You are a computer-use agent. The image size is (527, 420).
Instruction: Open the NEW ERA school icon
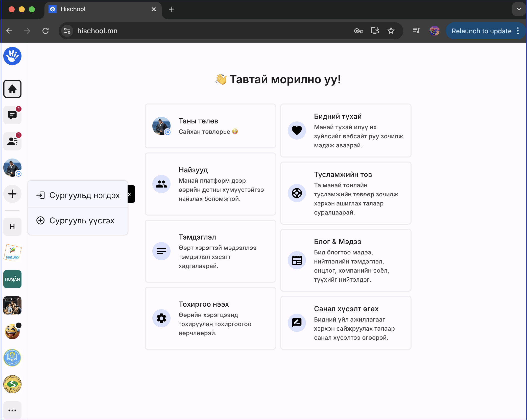pyautogui.click(x=12, y=253)
